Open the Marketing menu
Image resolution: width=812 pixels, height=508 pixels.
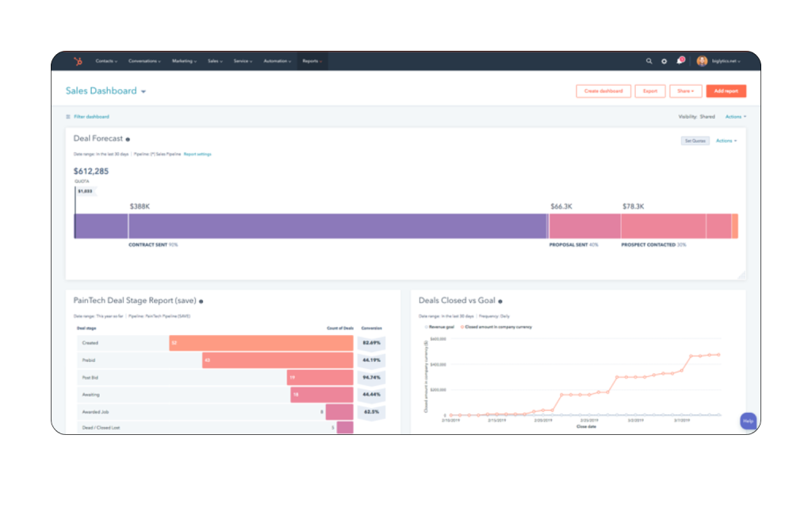[x=184, y=60]
